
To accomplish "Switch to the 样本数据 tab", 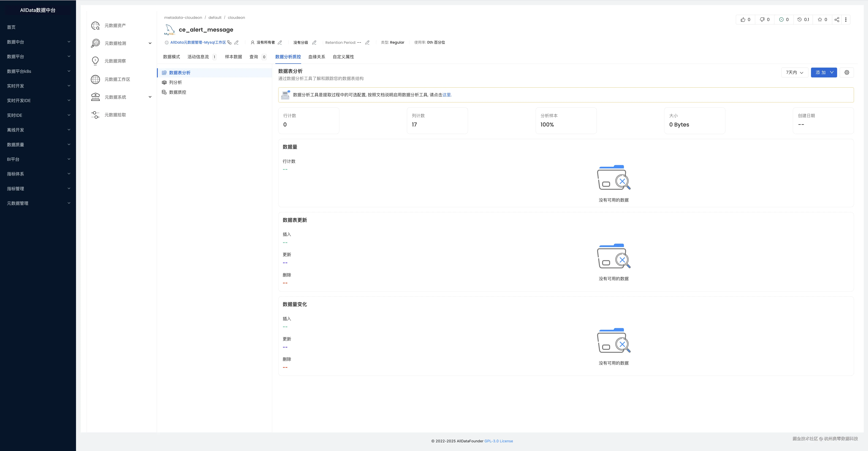I will (x=233, y=57).
